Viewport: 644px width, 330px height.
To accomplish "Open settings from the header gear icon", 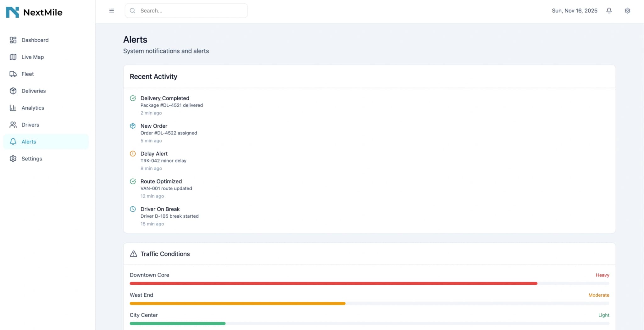I will (x=627, y=11).
